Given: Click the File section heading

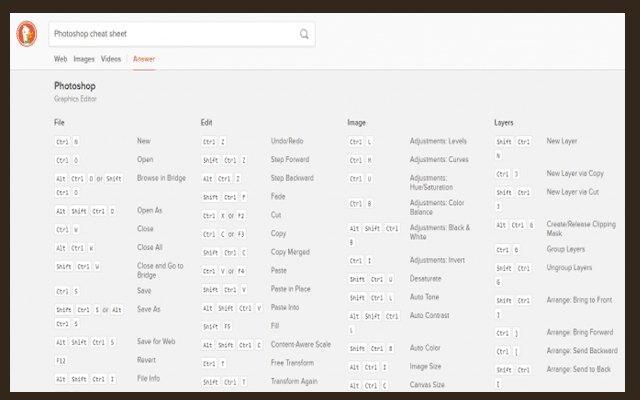Looking at the screenshot, I should 59,123.
